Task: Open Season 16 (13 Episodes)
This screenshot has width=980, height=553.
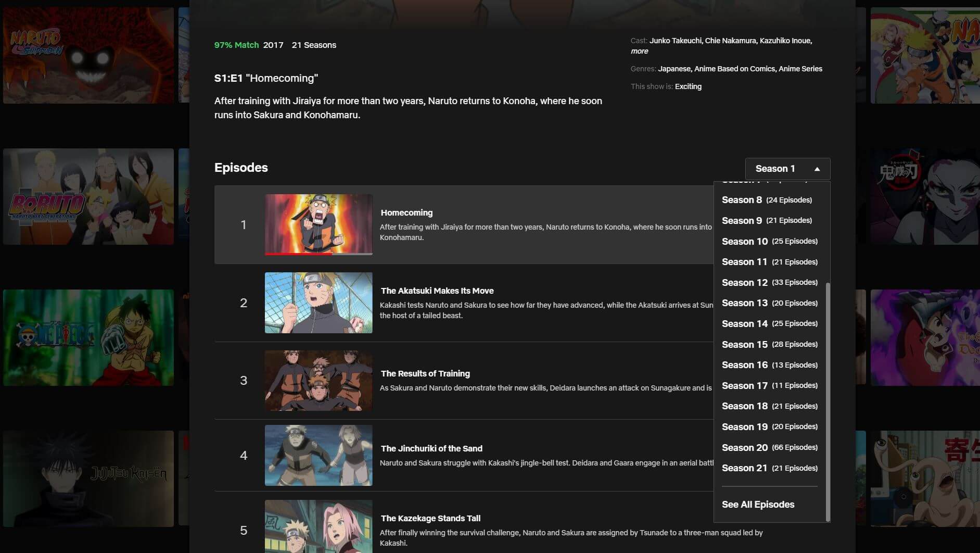Action: (x=769, y=365)
